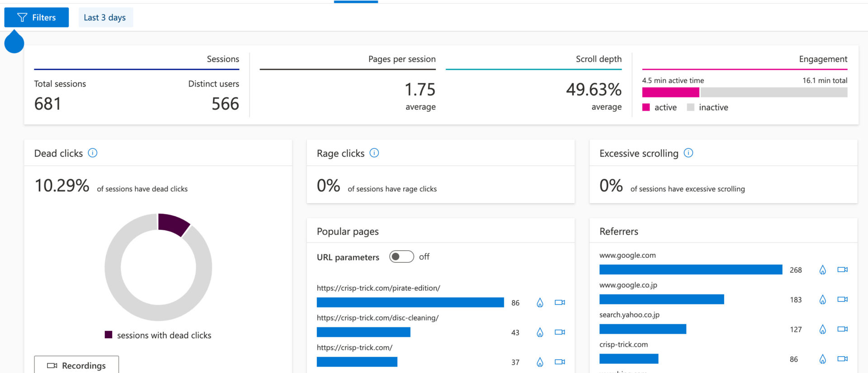View heatmap for the page with 37 sessions
The height and width of the screenshot is (373, 868).
[540, 362]
